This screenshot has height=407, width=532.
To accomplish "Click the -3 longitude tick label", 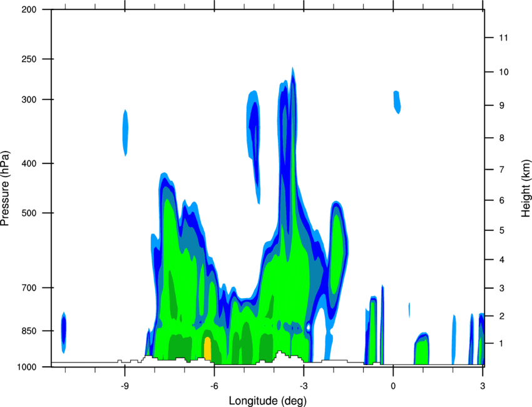I will tap(304, 386).
